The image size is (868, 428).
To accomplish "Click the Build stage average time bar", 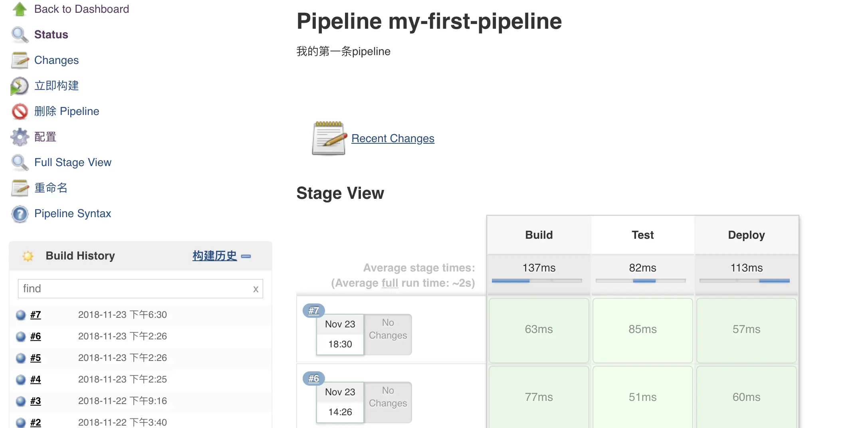I will 537,281.
